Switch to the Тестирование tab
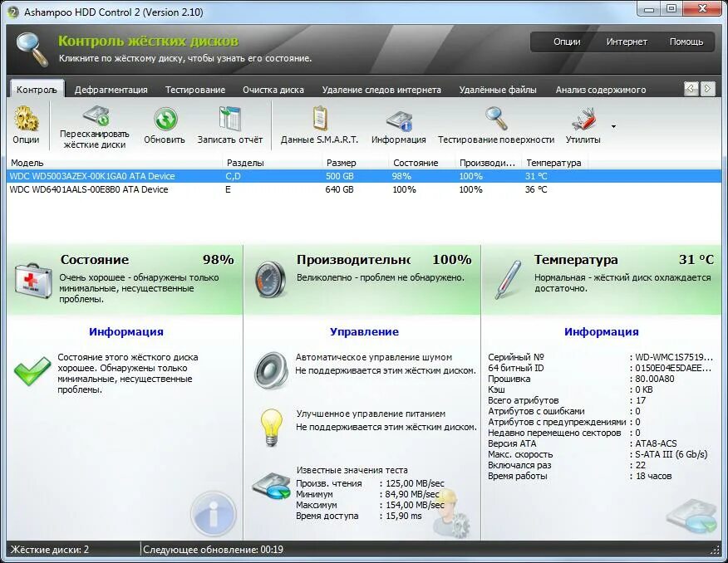The width and height of the screenshot is (728, 563). (x=195, y=90)
